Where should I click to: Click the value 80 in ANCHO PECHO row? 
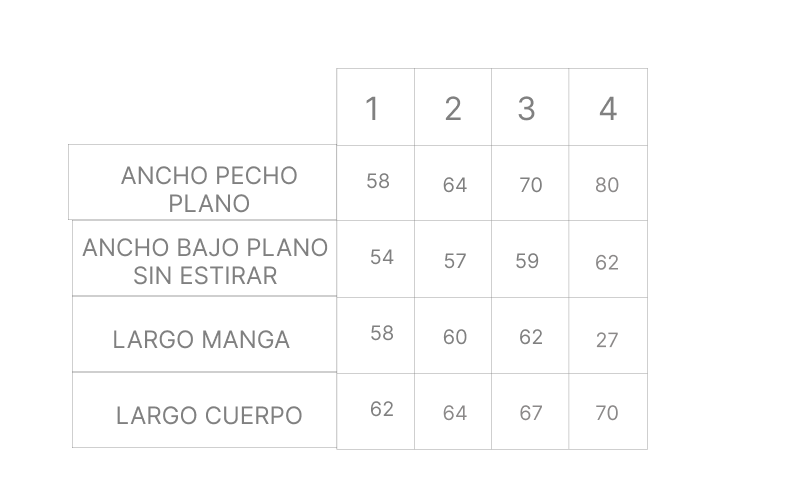tap(607, 185)
